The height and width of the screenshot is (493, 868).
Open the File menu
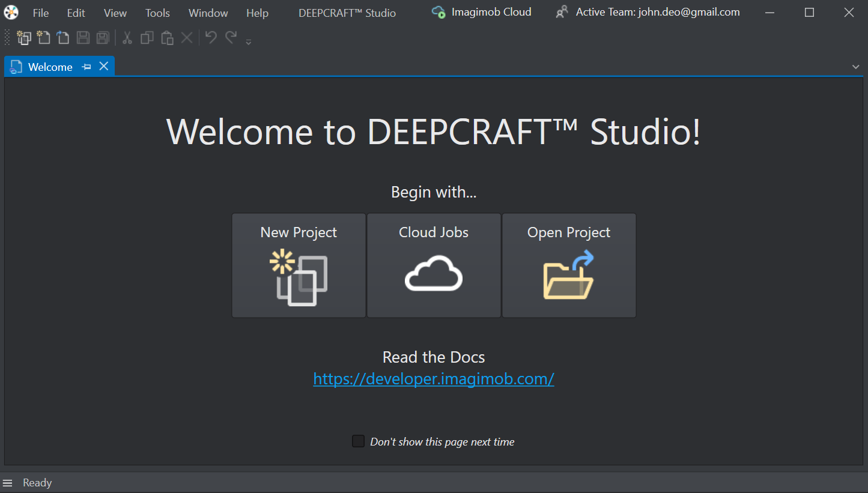[x=41, y=13]
